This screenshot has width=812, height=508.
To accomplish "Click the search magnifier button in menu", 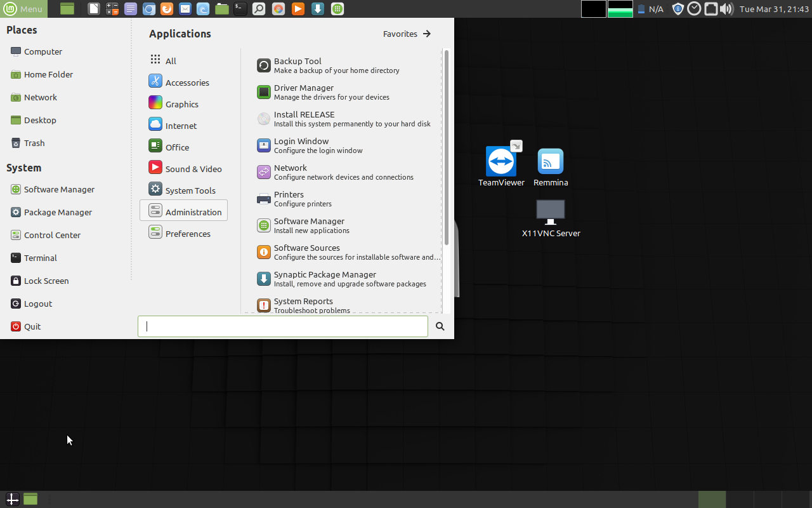I will point(440,326).
